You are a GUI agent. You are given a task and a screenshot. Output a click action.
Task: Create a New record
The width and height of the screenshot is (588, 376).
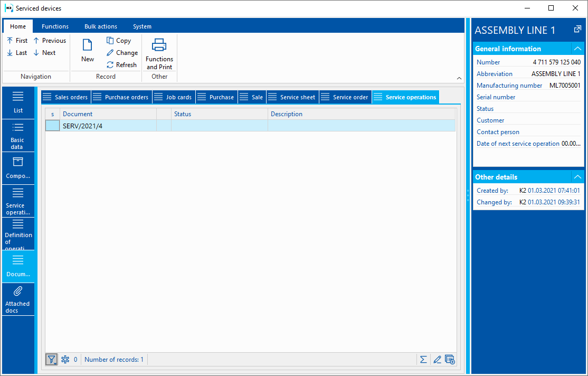click(x=88, y=50)
